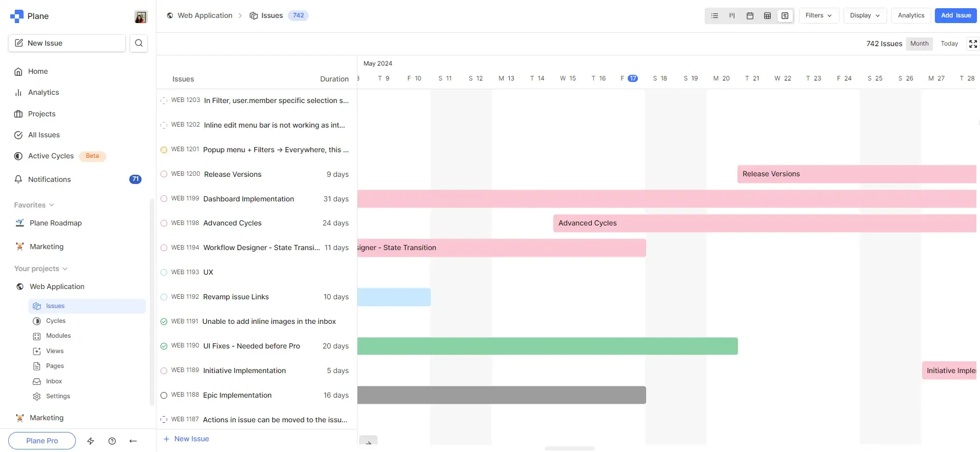The image size is (980, 452).
Task: Click the completed state icon for WEB 1190
Action: [x=164, y=346]
